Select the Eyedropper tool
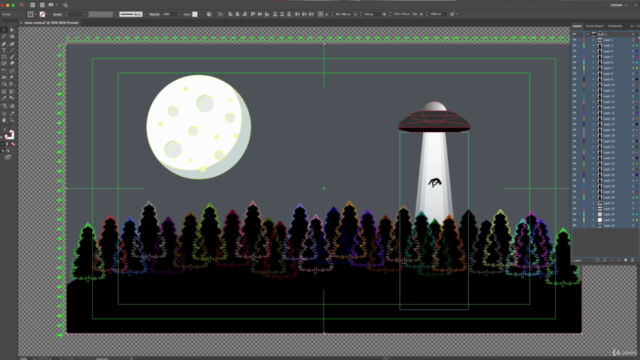Viewport: 640px width, 360px height. coord(4,98)
